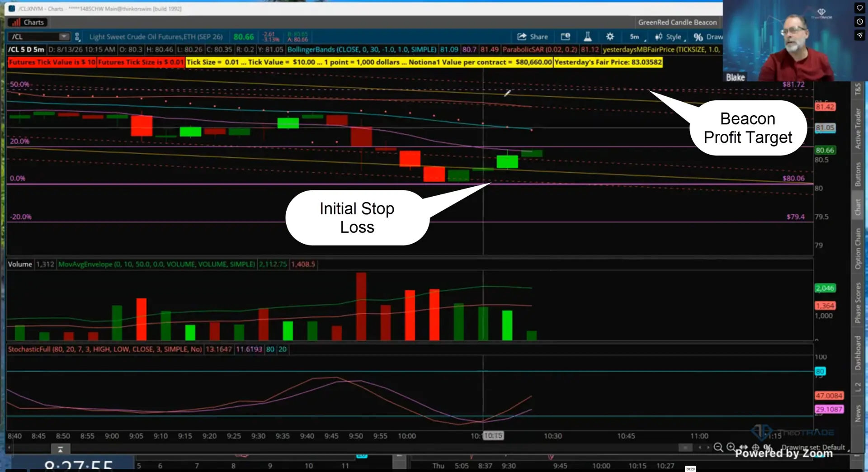This screenshot has height=472, width=868.
Task: Open the chart detach window icon
Action: [565, 37]
